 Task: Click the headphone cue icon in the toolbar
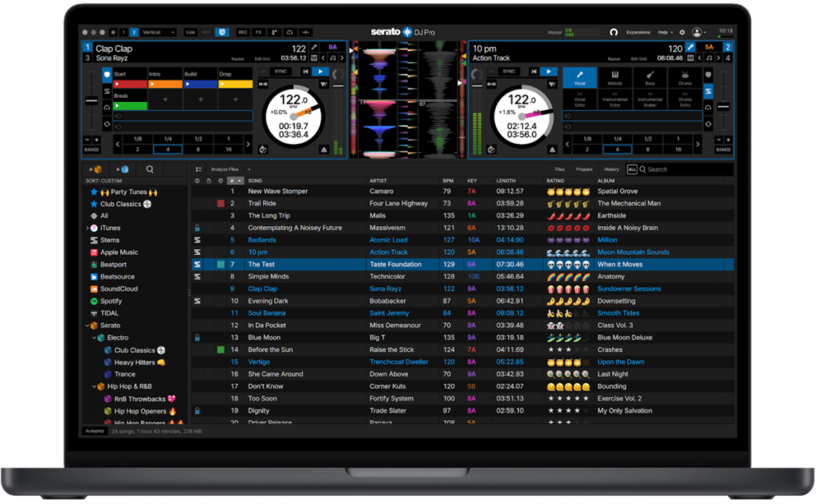[x=290, y=32]
